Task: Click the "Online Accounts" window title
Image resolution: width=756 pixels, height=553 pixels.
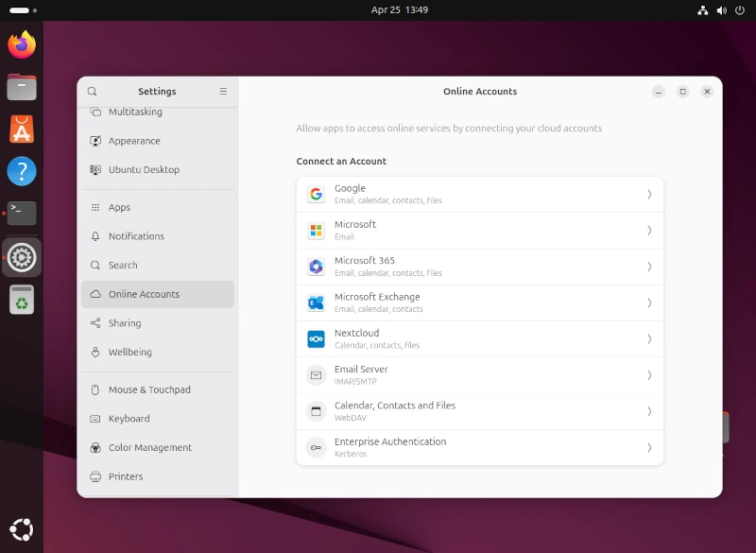Action: [480, 91]
